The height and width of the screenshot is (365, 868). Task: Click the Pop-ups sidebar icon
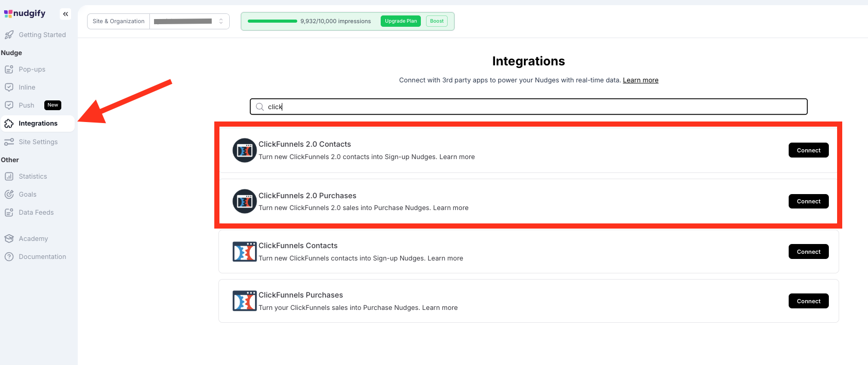[9, 69]
